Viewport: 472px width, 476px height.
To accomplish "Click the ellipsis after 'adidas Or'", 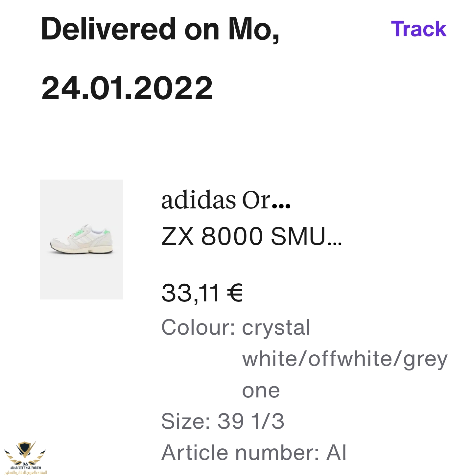I will pos(282,205).
